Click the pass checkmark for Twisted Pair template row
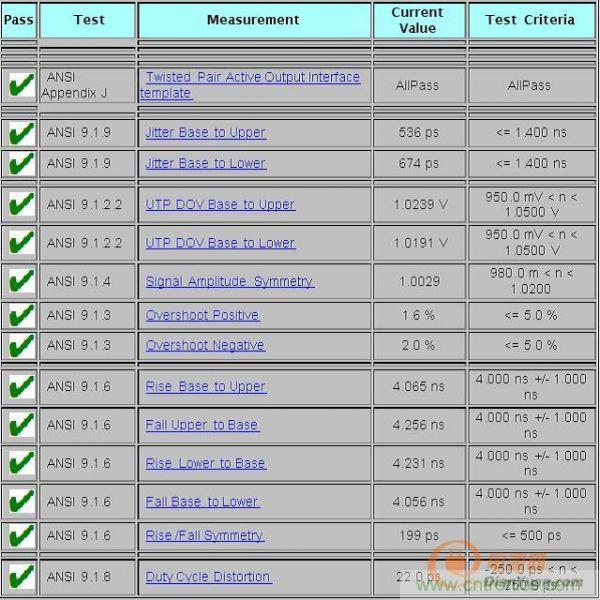 tap(19, 85)
